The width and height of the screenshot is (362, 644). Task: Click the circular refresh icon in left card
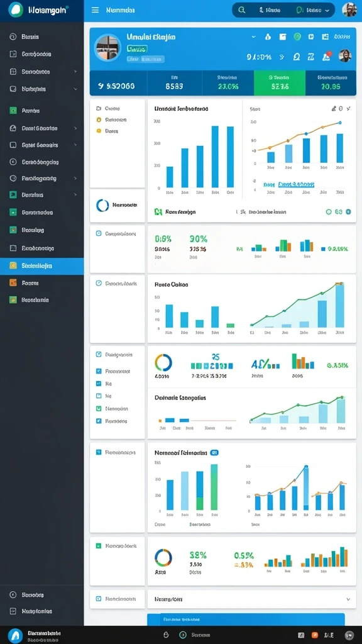tap(102, 204)
